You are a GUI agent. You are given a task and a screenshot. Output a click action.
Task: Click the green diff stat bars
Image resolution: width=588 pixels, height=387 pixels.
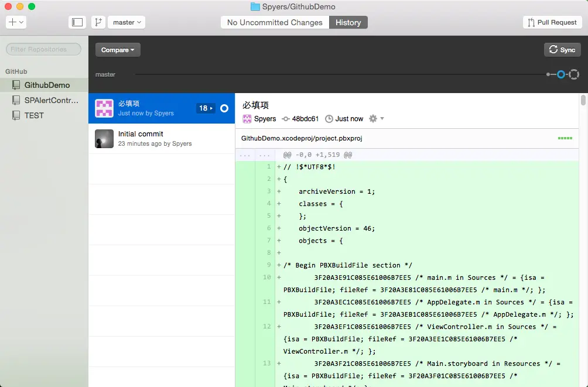[x=565, y=138]
